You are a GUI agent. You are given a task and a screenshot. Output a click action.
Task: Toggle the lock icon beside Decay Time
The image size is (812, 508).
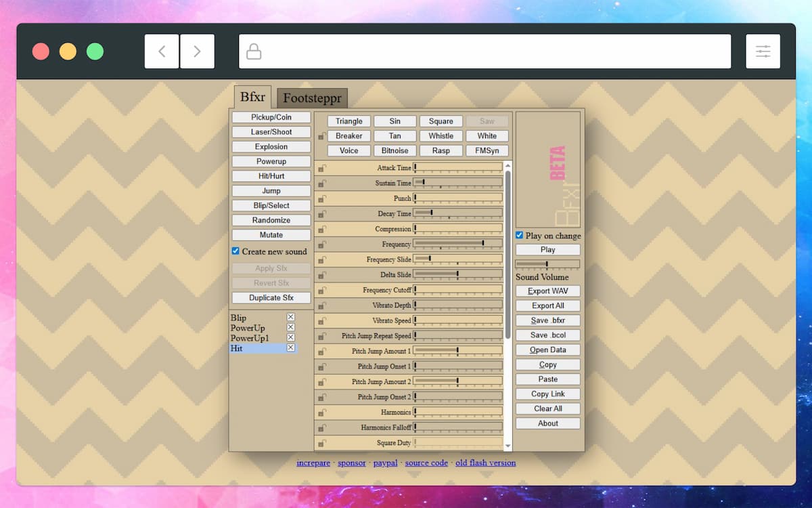click(x=322, y=214)
